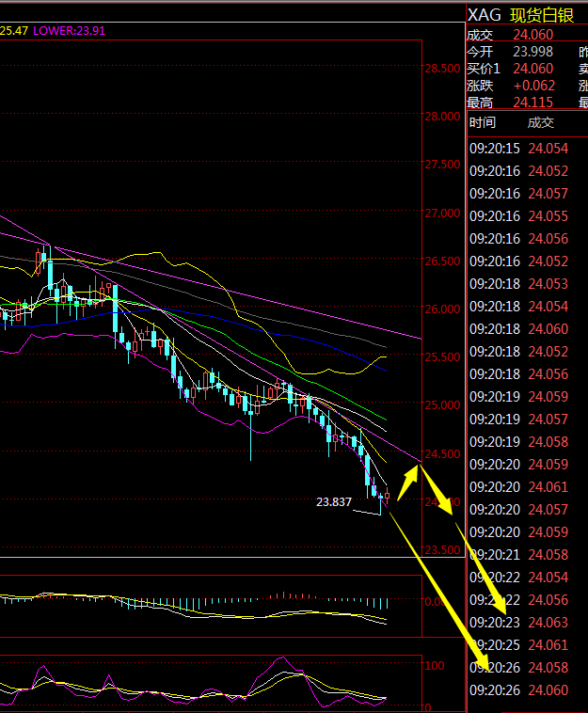The height and width of the screenshot is (713, 588).
Task: Click the 26.500 price axis label
Action: (x=442, y=261)
